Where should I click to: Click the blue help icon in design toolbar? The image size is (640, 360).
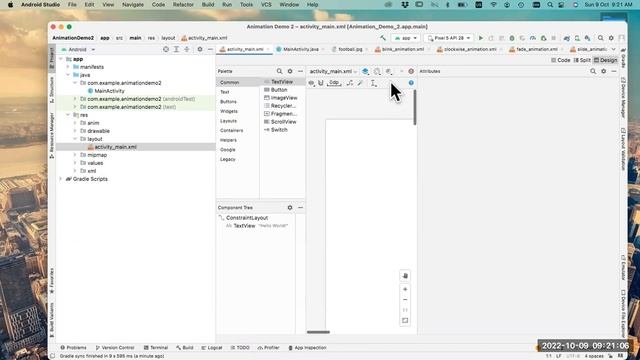(411, 83)
